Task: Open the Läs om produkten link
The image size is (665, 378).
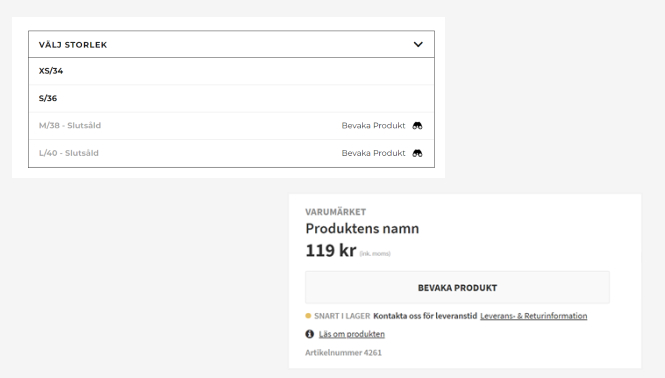Action: click(x=352, y=334)
